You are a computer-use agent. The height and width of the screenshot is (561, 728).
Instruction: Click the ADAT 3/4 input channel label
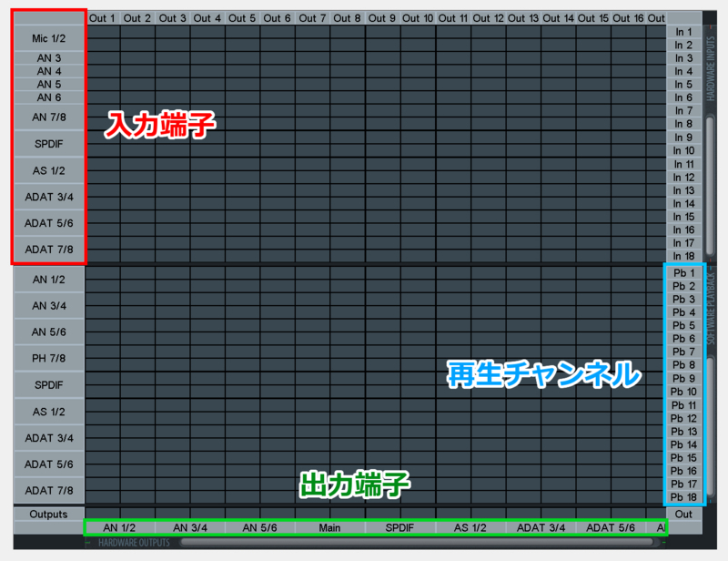pos(47,197)
